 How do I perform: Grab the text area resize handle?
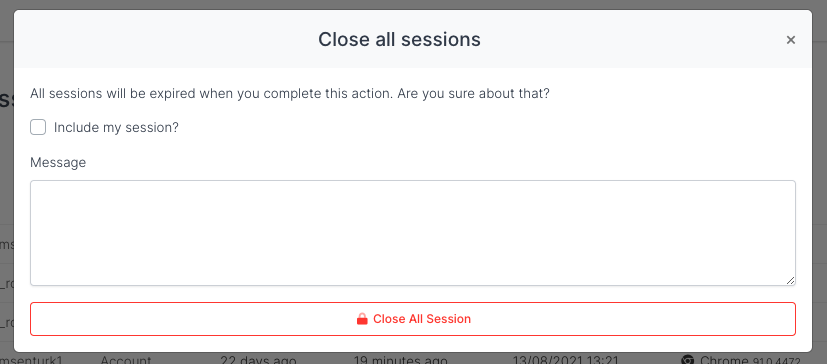click(x=790, y=281)
